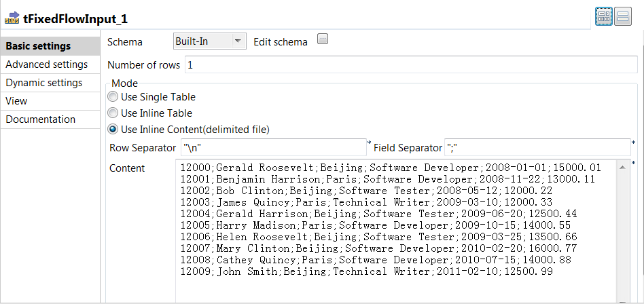Viewport: 644px width, 304px height.
Task: Switch to the stacked rows layout icon
Action: pos(623,18)
